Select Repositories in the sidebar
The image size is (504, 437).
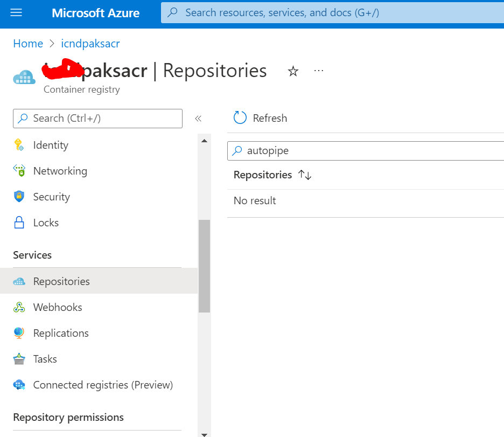click(99, 281)
